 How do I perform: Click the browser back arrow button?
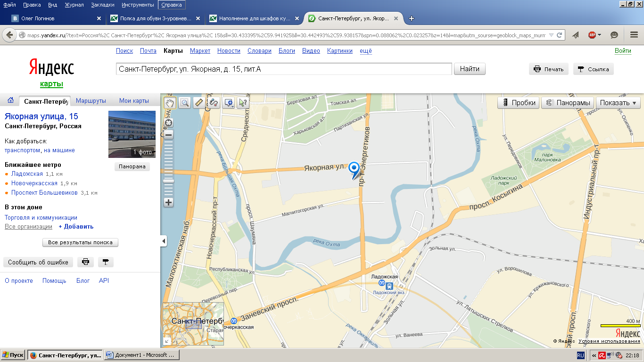pyautogui.click(x=9, y=35)
